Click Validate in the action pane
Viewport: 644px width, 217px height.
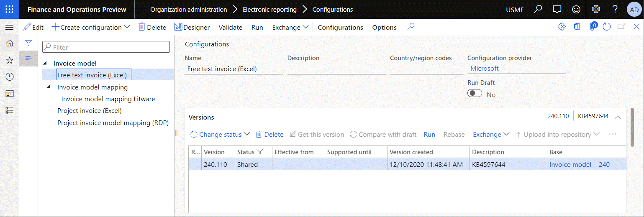(230, 27)
